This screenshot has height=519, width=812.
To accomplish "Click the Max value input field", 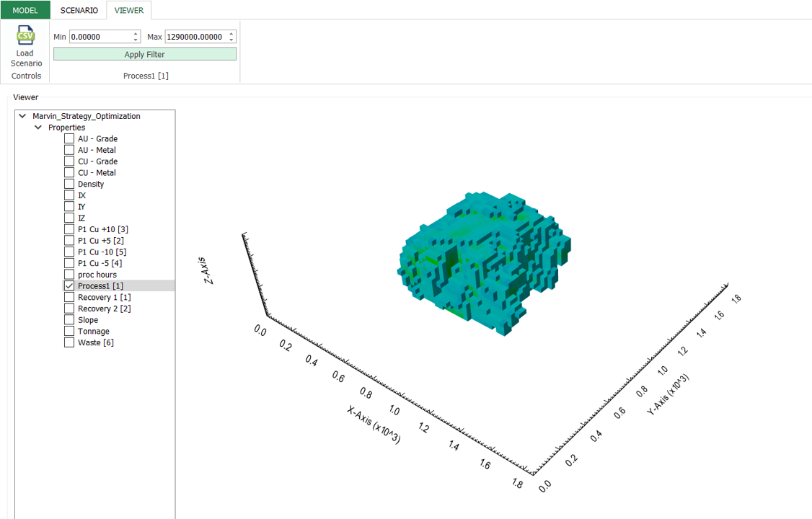I will 195,37.
